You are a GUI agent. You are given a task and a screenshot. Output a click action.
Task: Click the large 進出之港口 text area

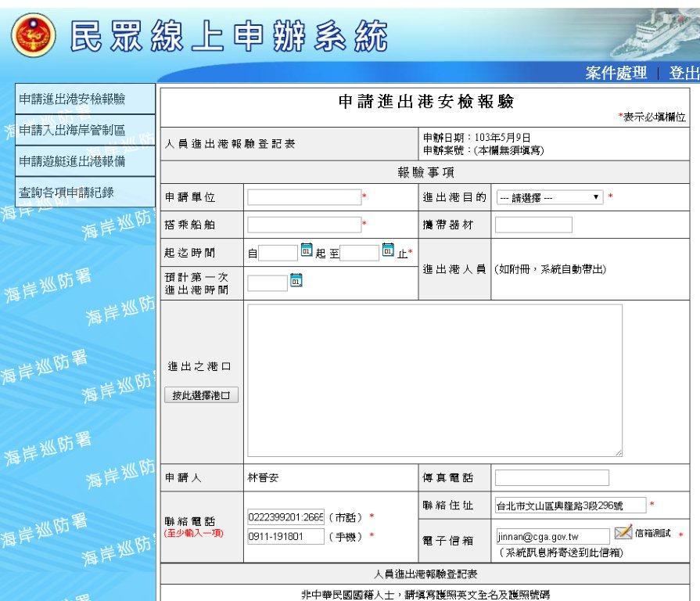click(435, 380)
